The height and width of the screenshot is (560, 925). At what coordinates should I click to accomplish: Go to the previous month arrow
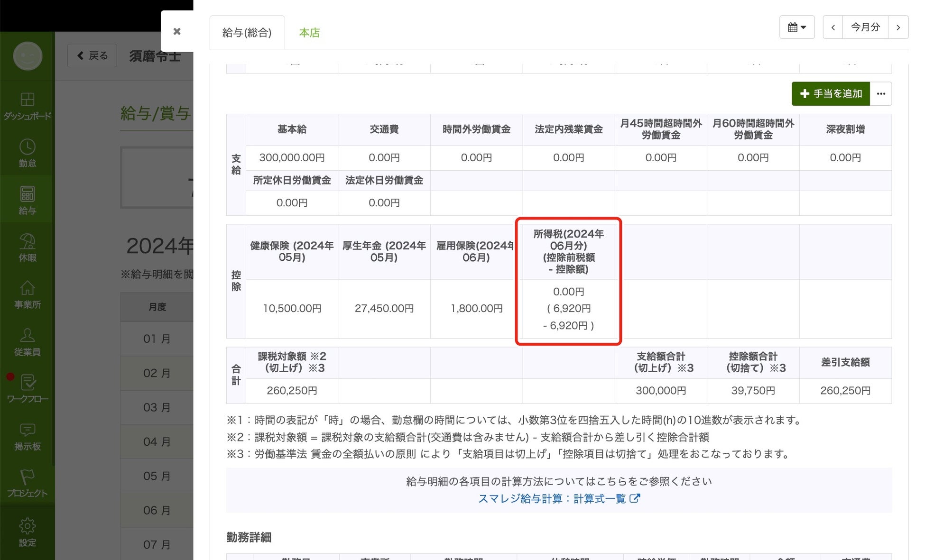pos(832,28)
